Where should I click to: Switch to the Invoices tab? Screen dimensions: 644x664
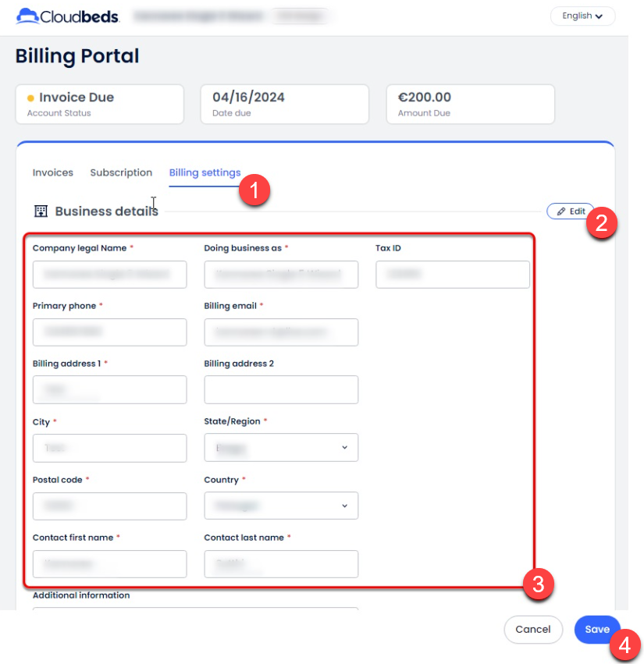point(53,173)
